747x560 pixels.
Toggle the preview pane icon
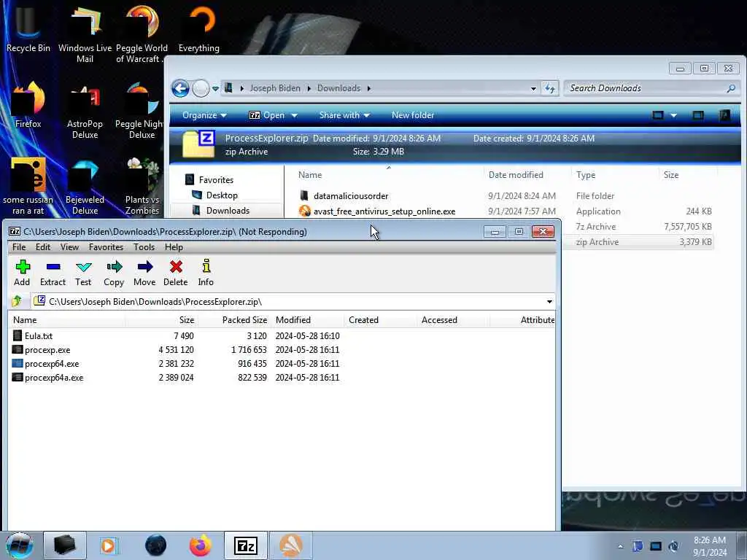point(698,115)
